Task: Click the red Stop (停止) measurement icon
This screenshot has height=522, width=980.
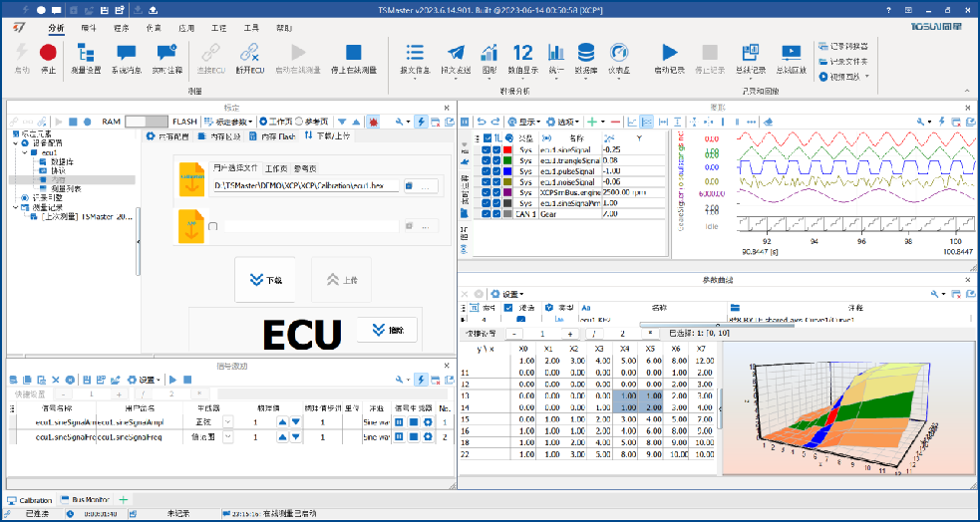Action: pyautogui.click(x=48, y=53)
